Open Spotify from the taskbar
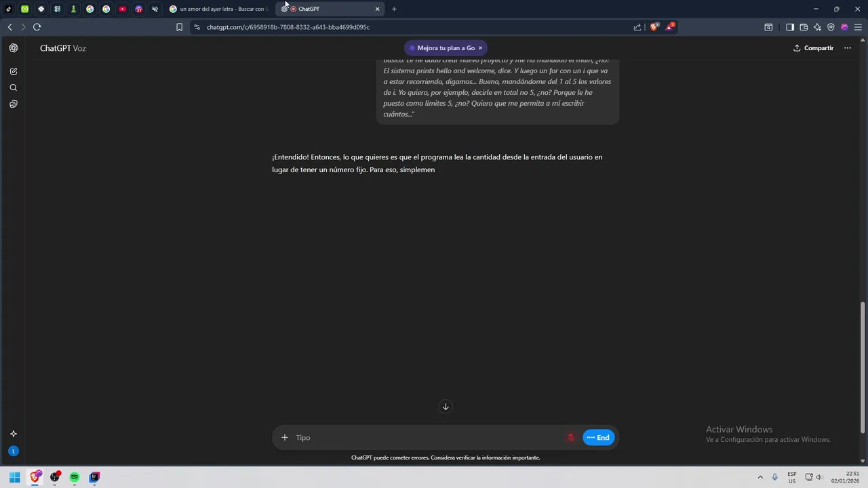Viewport: 868px width, 488px height. pyautogui.click(x=75, y=477)
